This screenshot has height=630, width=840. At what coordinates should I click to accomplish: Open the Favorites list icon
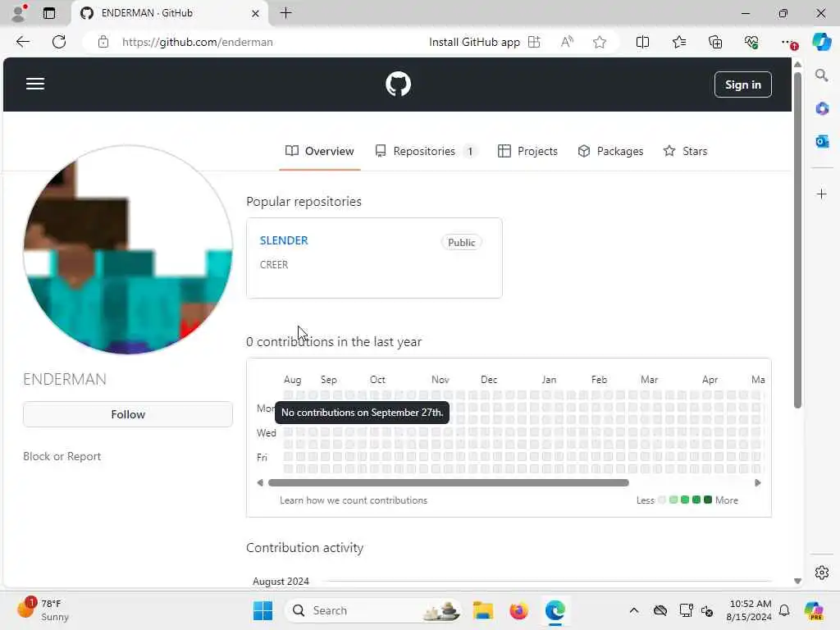coord(678,42)
